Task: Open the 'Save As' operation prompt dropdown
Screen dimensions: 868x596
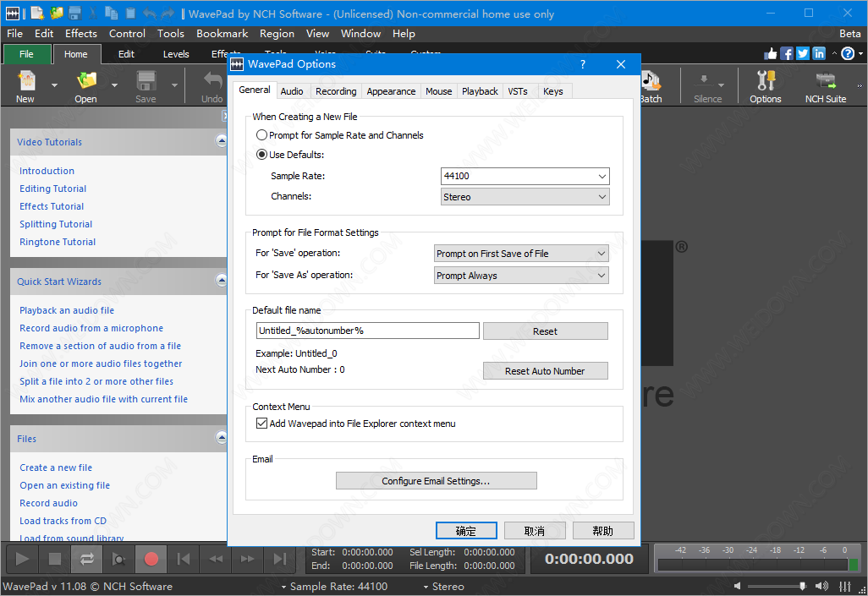Action: pyautogui.click(x=521, y=276)
